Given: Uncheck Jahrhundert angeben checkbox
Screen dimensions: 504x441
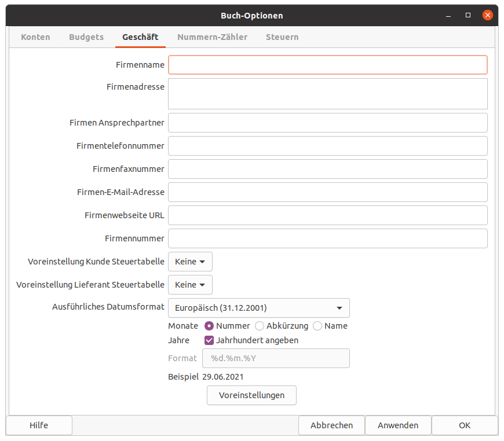Looking at the screenshot, I should (x=210, y=340).
